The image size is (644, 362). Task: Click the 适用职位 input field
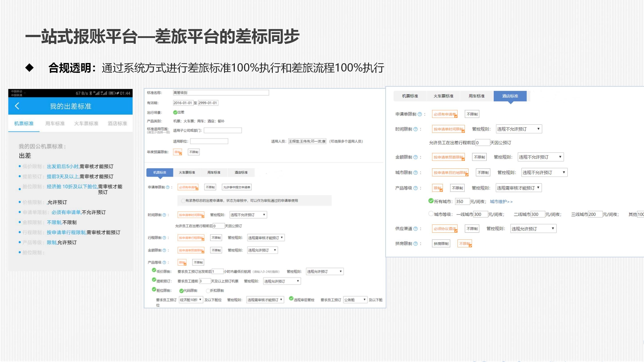(209, 141)
